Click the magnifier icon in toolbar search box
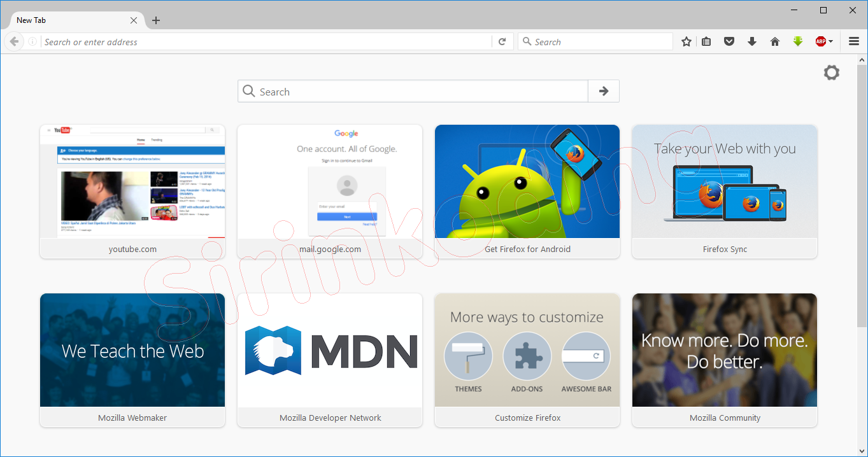 527,42
